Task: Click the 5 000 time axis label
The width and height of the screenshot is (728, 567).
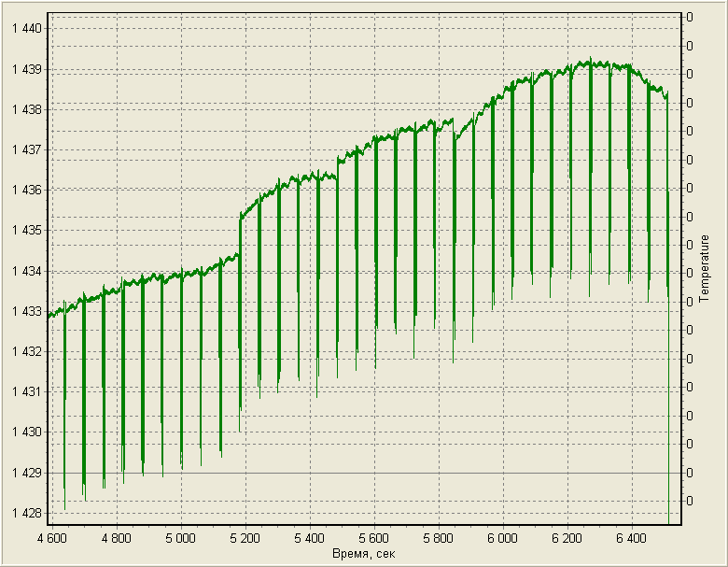Action: pos(181,539)
